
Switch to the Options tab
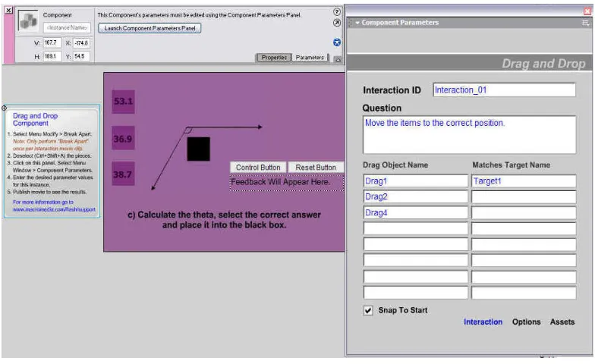[x=527, y=322]
